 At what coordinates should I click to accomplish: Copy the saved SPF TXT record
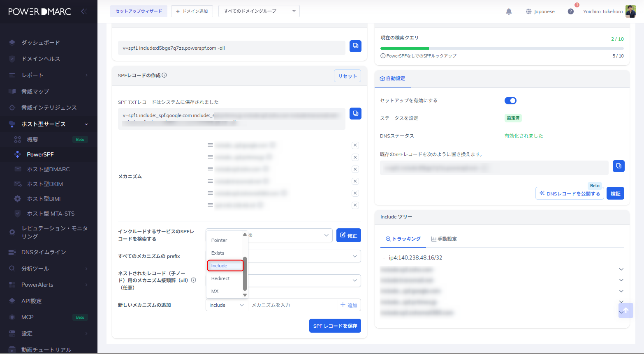click(x=355, y=113)
